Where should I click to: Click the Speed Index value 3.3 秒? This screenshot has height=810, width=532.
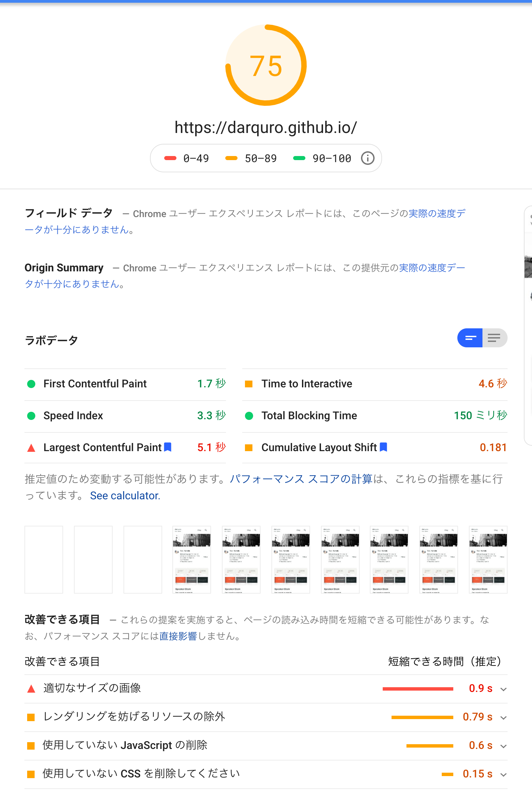(211, 415)
